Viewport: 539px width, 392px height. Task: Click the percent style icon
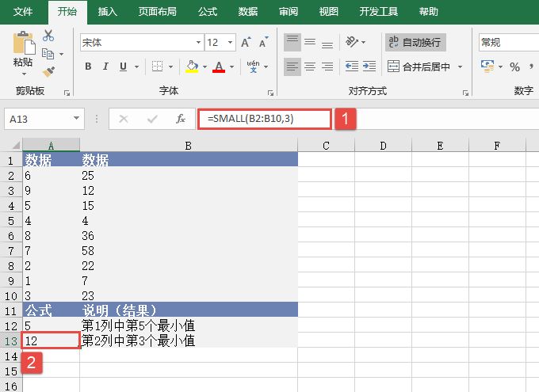(514, 67)
